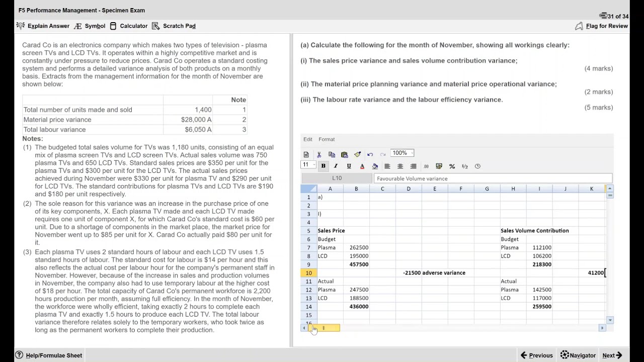Viewport: 644px width, 362px height.
Task: Select cell with value 218300
Action: coord(539,264)
